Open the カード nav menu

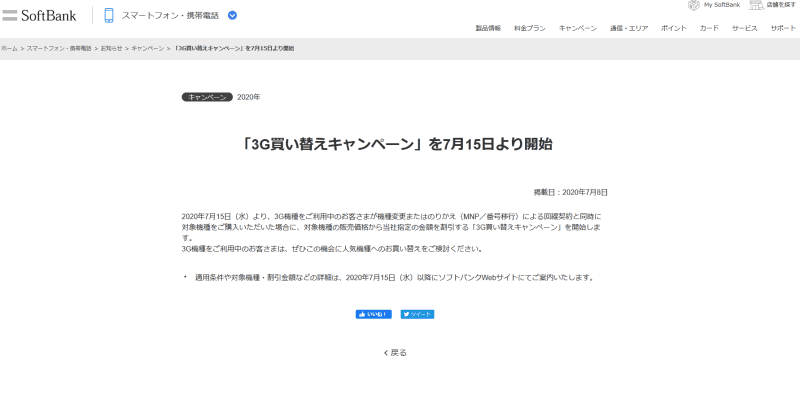709,29
